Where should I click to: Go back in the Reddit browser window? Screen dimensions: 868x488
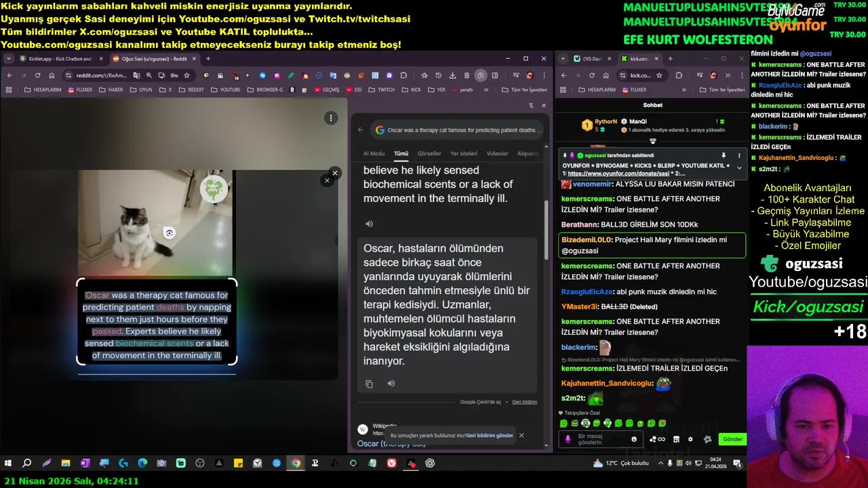point(9,75)
